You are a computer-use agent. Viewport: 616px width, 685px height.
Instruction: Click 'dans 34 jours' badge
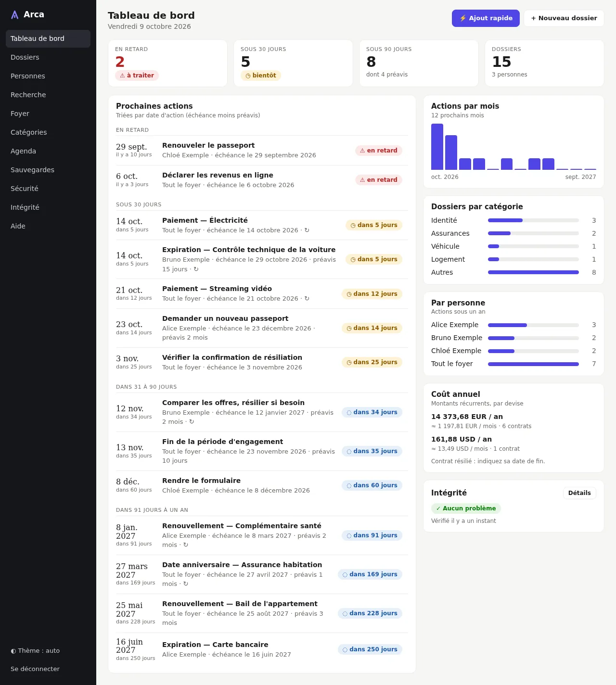[x=372, y=412]
